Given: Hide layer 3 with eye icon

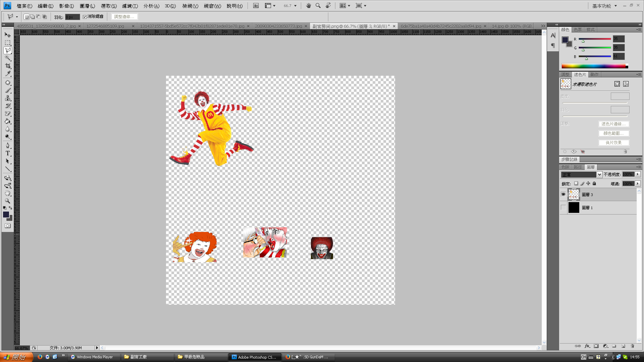Looking at the screenshot, I should tap(563, 194).
